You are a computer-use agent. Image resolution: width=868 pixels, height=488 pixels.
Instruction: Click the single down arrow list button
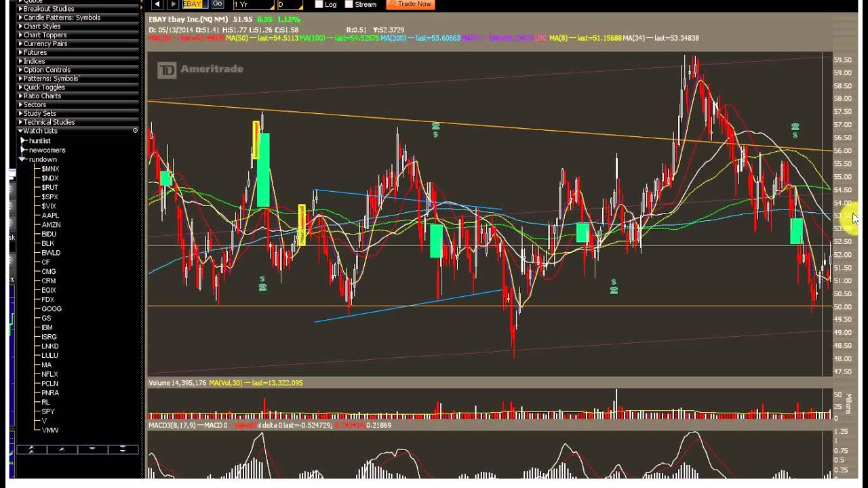tap(92, 449)
